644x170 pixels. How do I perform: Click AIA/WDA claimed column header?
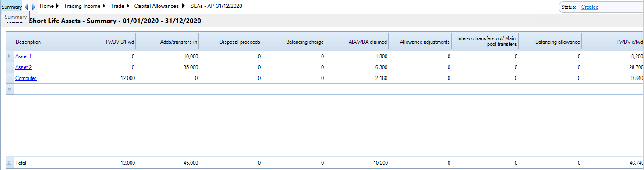357,42
